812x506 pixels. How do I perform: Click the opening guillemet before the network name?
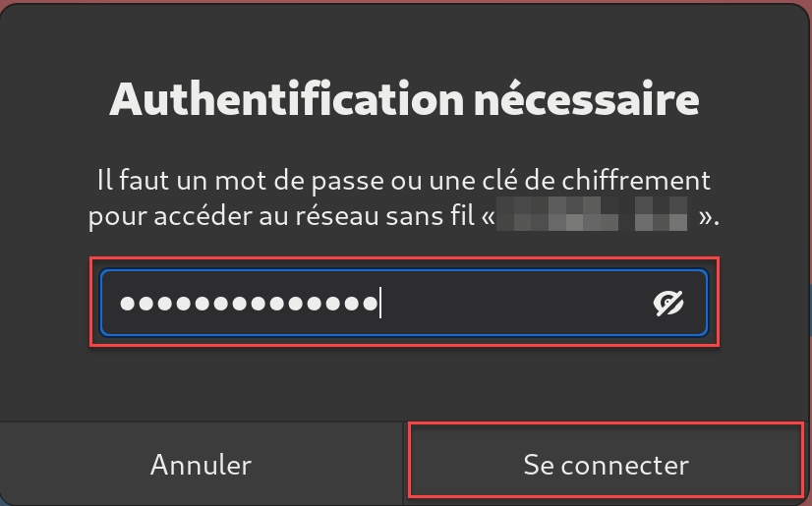489,217
